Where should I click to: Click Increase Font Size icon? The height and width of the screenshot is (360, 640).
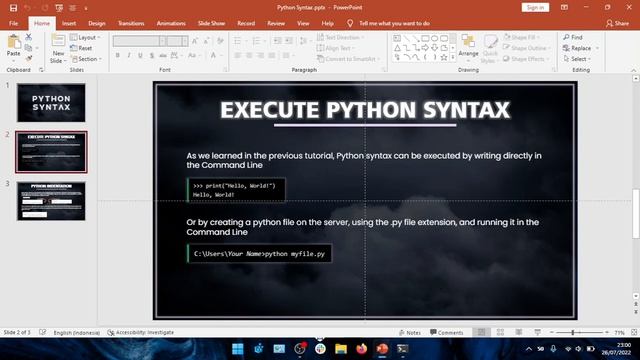click(x=195, y=41)
